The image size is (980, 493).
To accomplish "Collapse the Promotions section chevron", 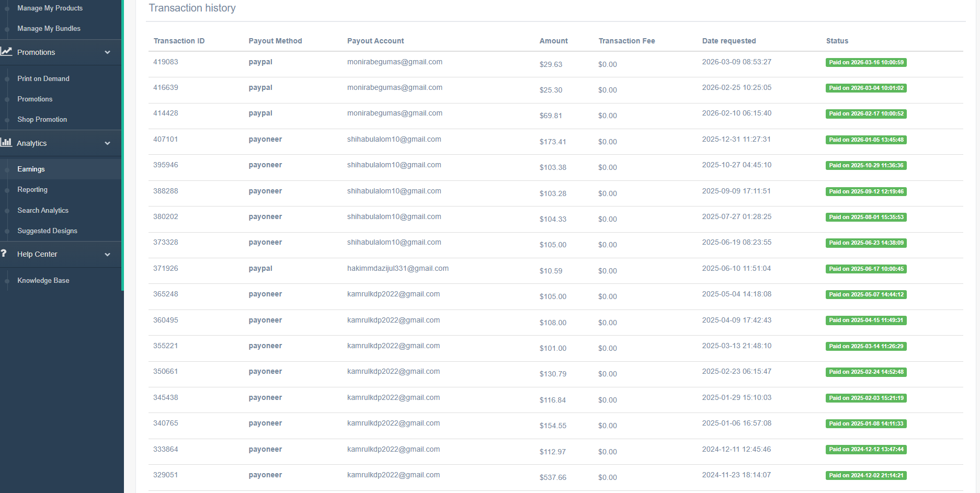I will [108, 52].
